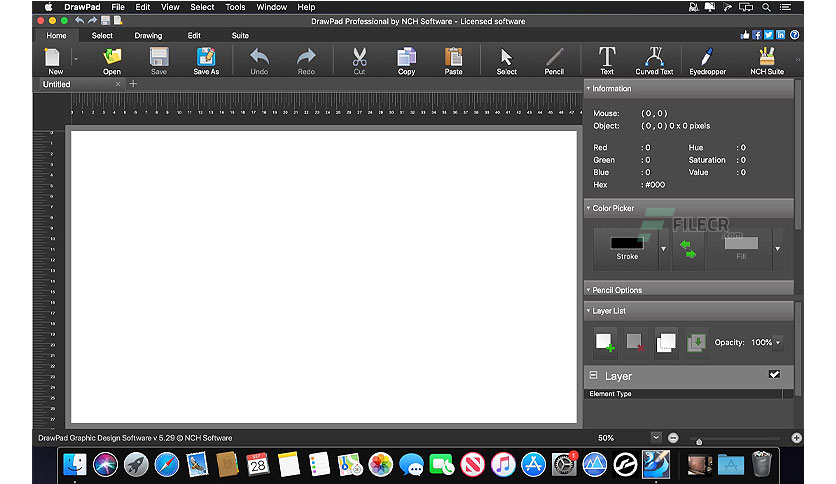The width and height of the screenshot is (836, 484).
Task: Share on Twitter icon
Action: (768, 35)
